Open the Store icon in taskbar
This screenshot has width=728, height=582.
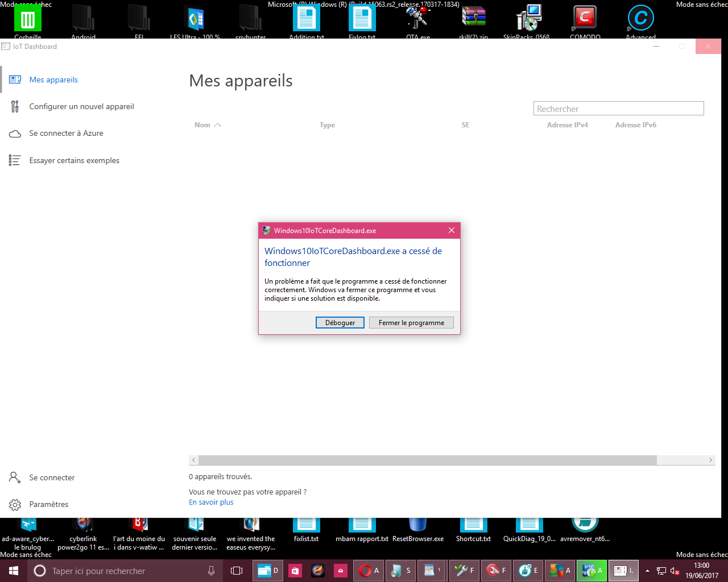pyautogui.click(x=295, y=571)
